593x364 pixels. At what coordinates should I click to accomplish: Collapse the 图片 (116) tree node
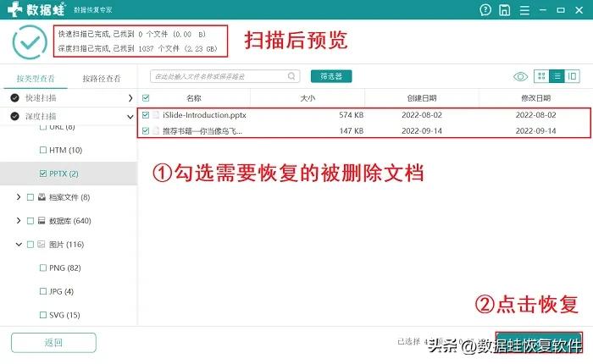click(x=19, y=245)
